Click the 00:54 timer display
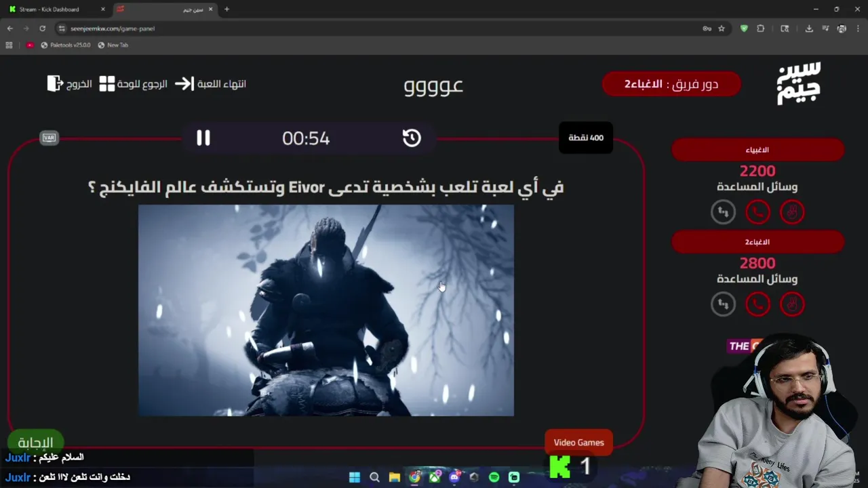The width and height of the screenshot is (868, 488). pyautogui.click(x=306, y=138)
